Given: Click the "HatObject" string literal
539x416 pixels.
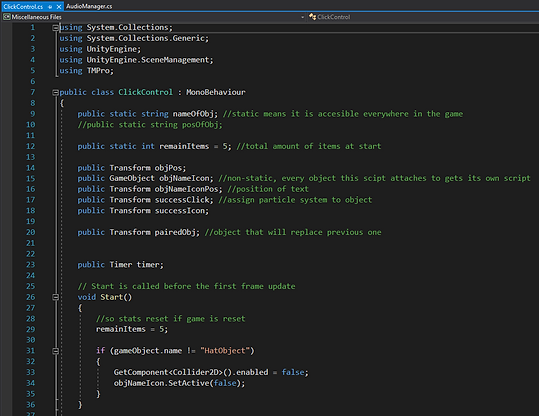Looking at the screenshot, I should (x=225, y=351).
